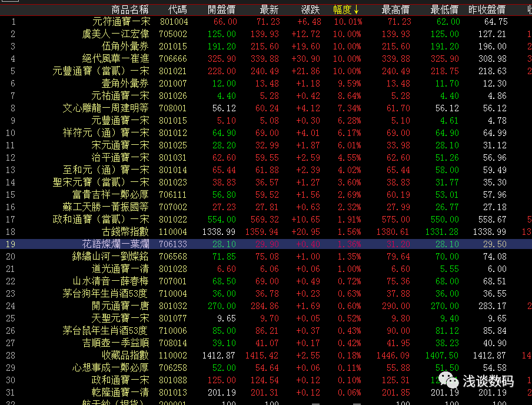Click code 706133 in the 代碼 column
Screen dimensions: 532x405
coord(173,244)
